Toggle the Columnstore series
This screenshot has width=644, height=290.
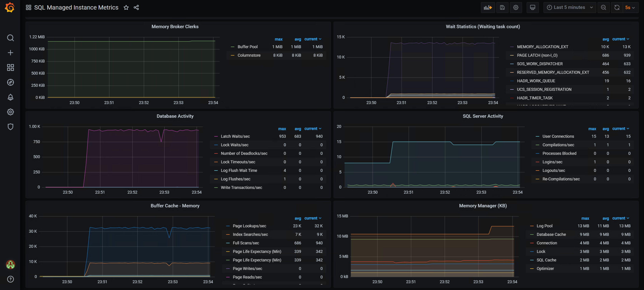point(249,55)
